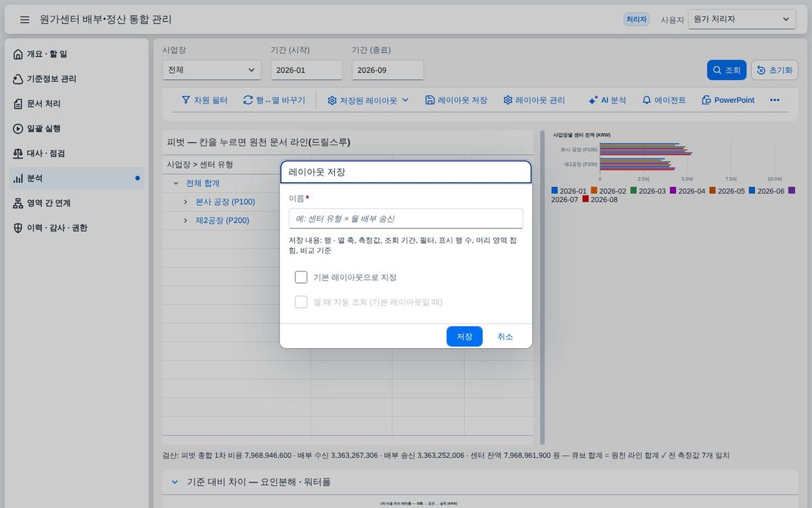Open the toolbar overflow ellipsis menu
Image resolution: width=812 pixels, height=508 pixels.
coord(775,100)
